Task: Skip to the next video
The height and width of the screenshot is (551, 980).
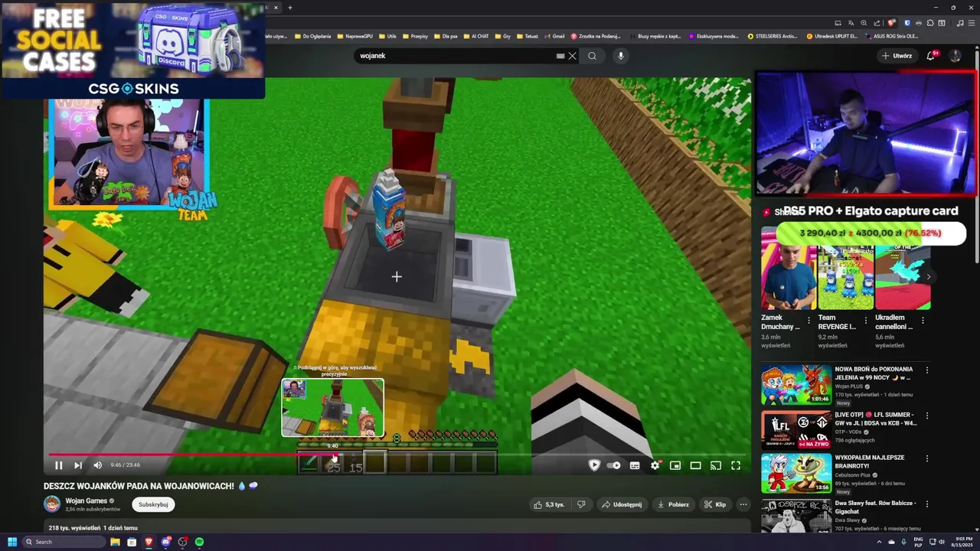Action: tap(77, 465)
